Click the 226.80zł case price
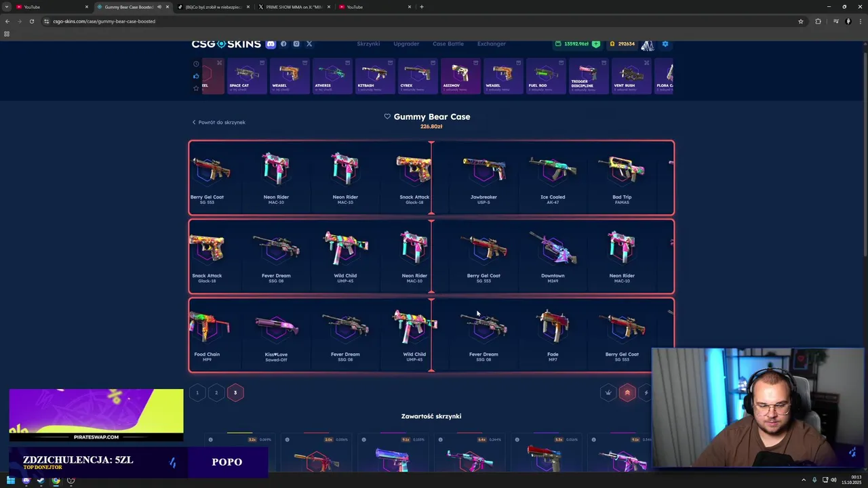This screenshot has height=488, width=868. [x=431, y=127]
